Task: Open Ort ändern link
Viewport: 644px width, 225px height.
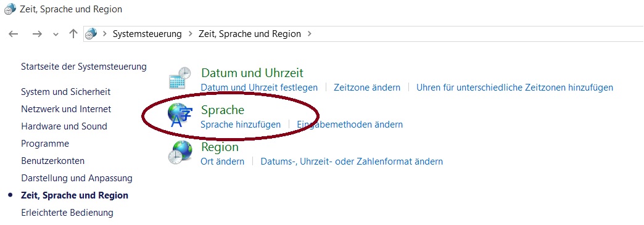Action: tap(222, 162)
